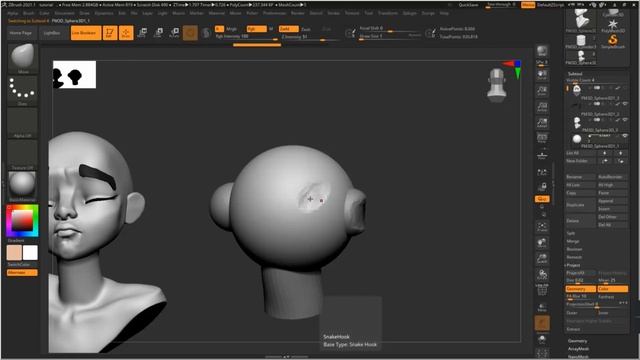Open the Color menu

44,13
